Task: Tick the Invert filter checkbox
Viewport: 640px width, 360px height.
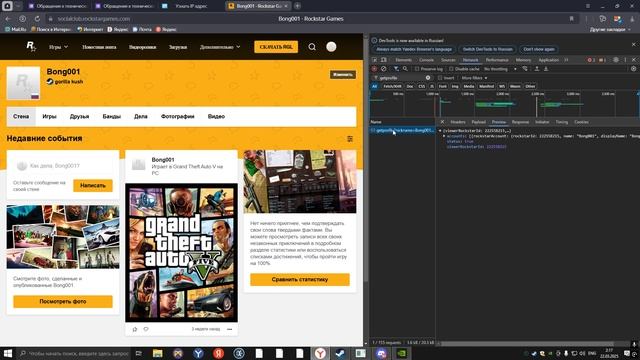Action: pyautogui.click(x=440, y=78)
